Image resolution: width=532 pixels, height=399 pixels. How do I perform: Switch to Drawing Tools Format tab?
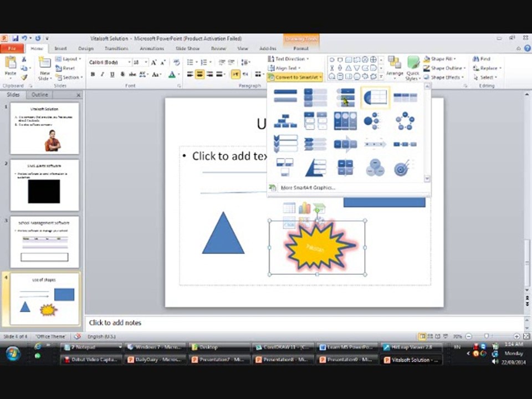coord(300,49)
